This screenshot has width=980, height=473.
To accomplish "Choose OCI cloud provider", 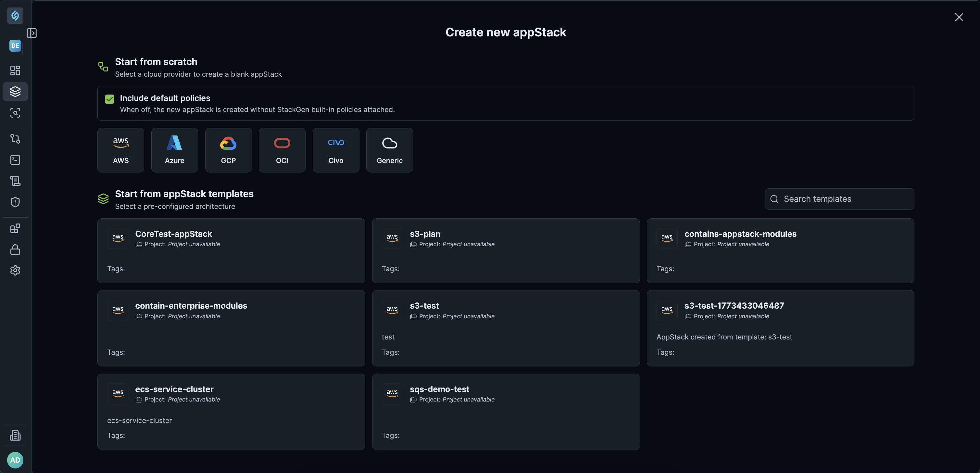I will [282, 150].
